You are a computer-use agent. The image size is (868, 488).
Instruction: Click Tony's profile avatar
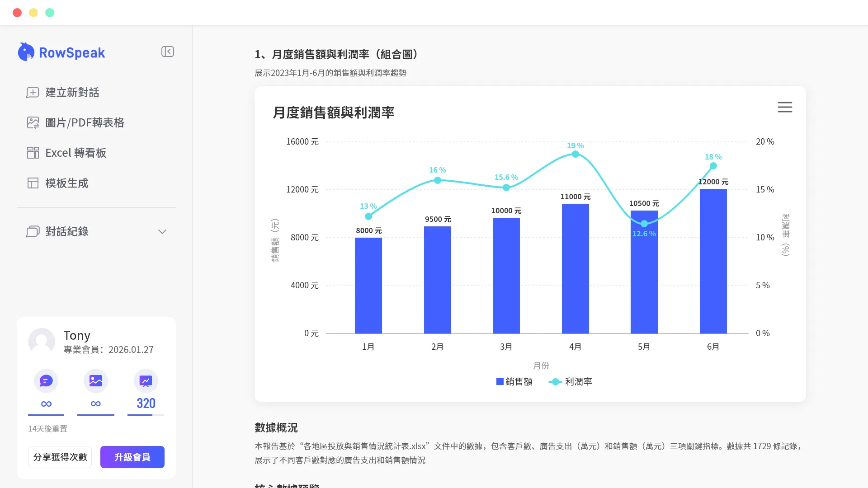click(42, 342)
